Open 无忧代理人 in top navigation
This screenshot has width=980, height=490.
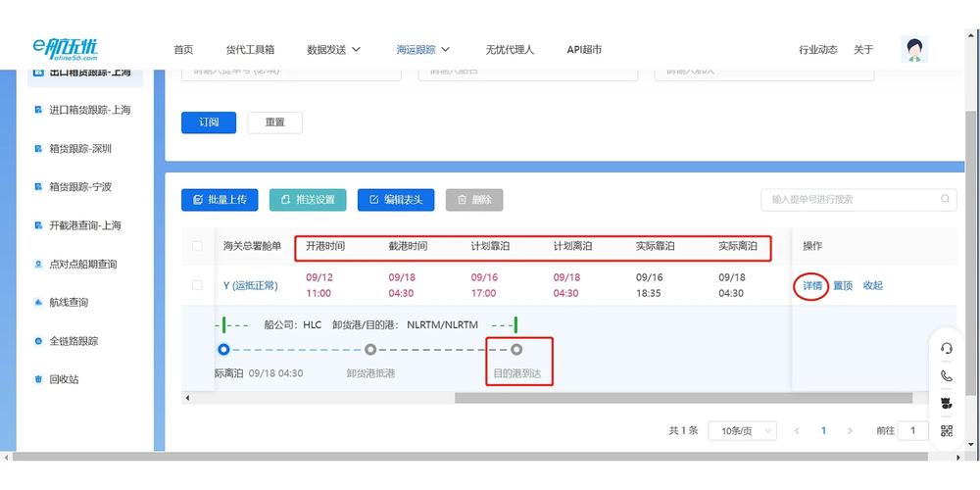click(510, 49)
